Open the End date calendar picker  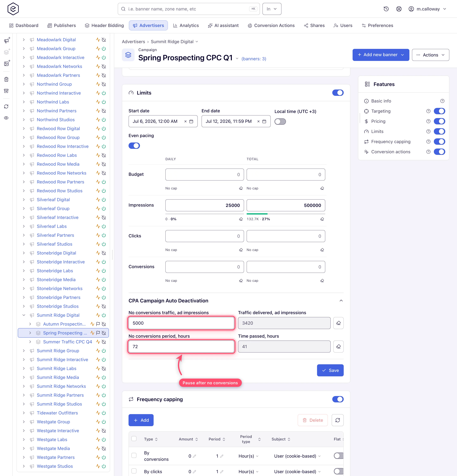[264, 121]
